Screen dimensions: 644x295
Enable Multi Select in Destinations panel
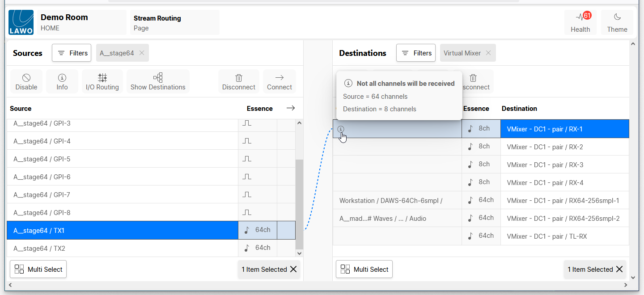[364, 269]
